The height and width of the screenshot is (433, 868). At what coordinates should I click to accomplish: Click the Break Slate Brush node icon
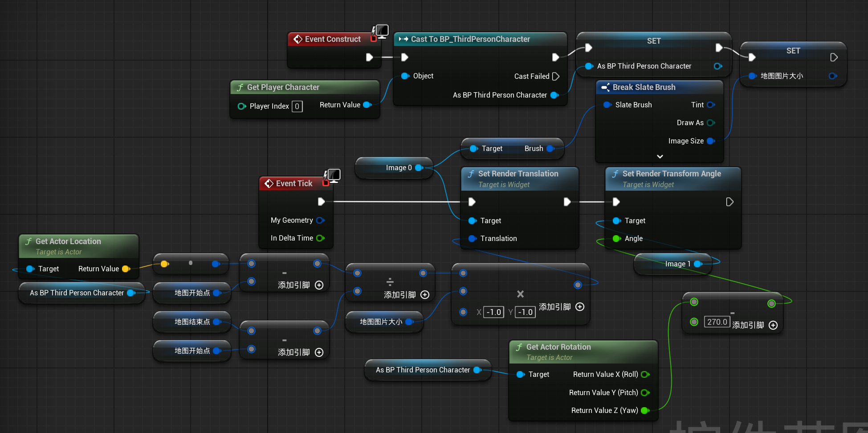coord(605,87)
